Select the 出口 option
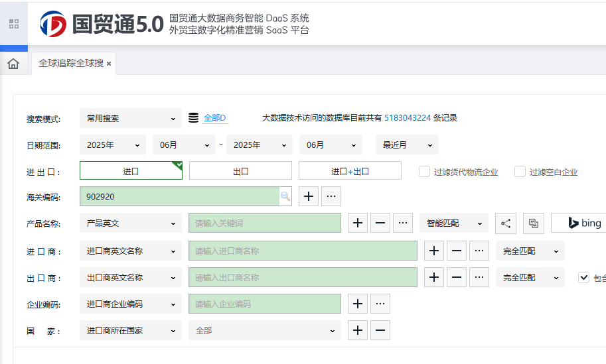 tap(240, 170)
